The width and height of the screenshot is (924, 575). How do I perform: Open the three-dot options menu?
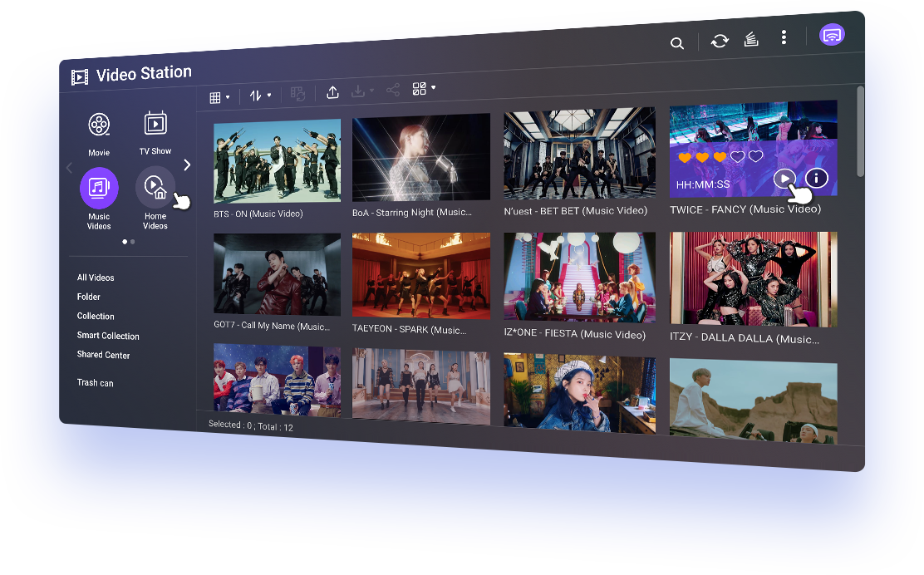(x=784, y=37)
